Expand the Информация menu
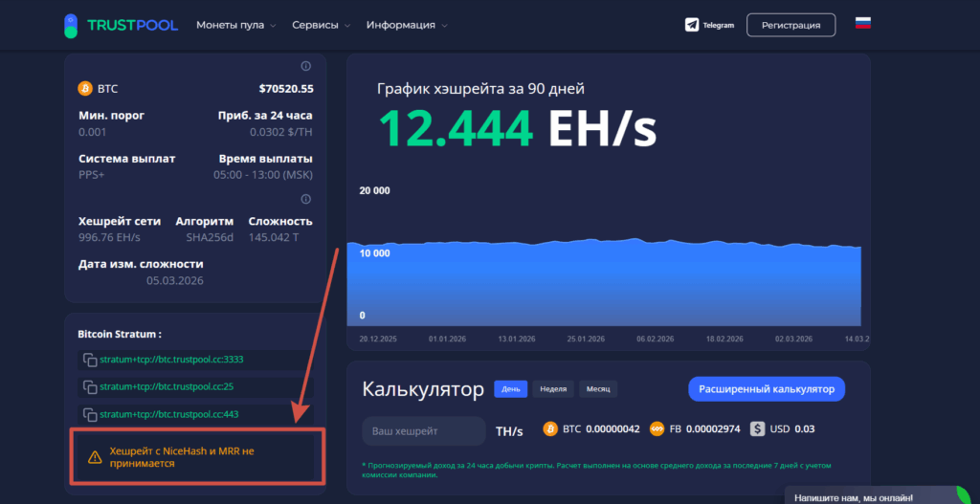Screen dimensions: 980x504 (406, 25)
